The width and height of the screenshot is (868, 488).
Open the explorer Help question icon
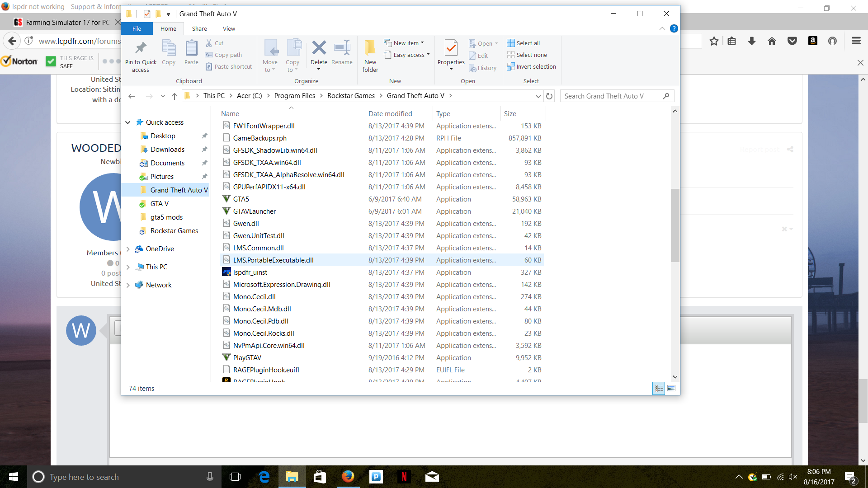tap(674, 28)
